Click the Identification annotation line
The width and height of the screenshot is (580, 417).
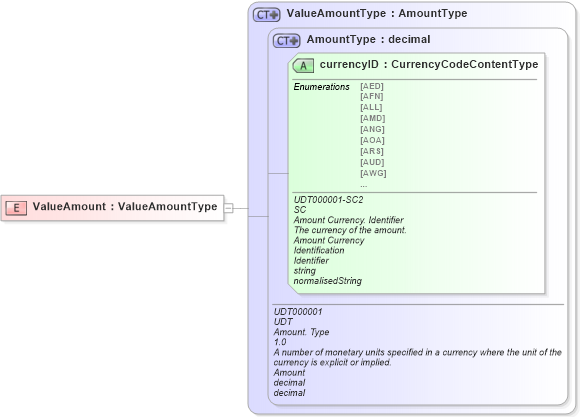[x=319, y=250]
